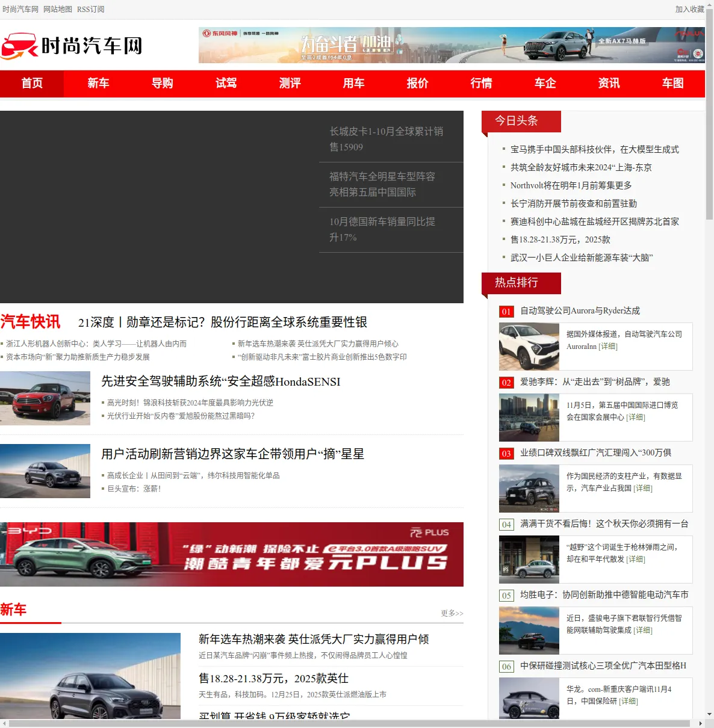Select 导购 in the red navigation bar
Image resolution: width=714 pixels, height=728 pixels.
pyautogui.click(x=162, y=84)
